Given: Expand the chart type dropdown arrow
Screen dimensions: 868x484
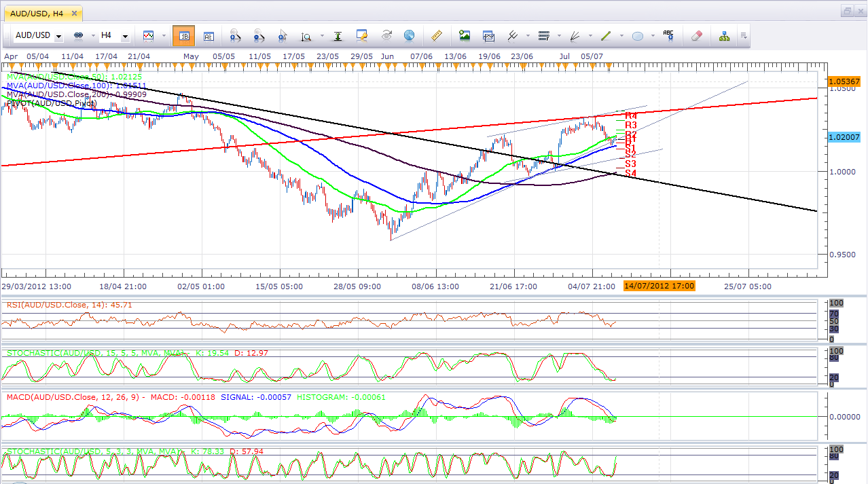Looking at the screenshot, I should 163,36.
